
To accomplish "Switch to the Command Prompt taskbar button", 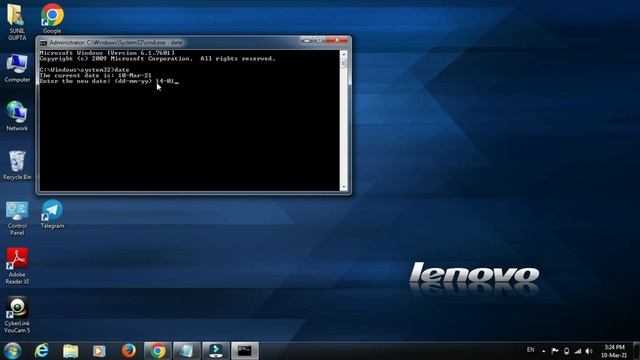I will 245,351.
